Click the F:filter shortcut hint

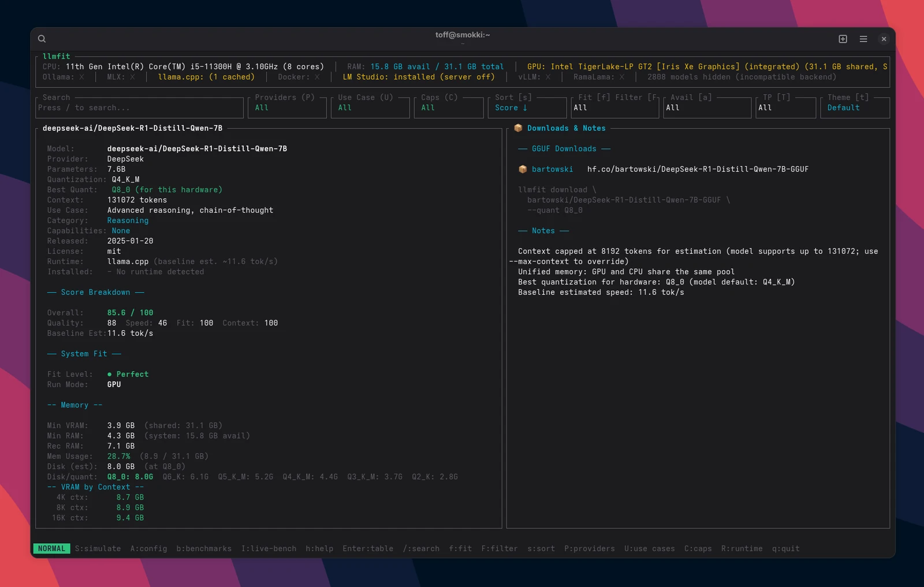pyautogui.click(x=500, y=548)
